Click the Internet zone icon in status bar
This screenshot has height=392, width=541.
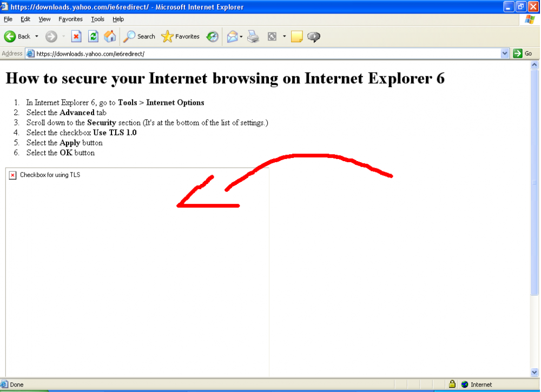tap(465, 384)
